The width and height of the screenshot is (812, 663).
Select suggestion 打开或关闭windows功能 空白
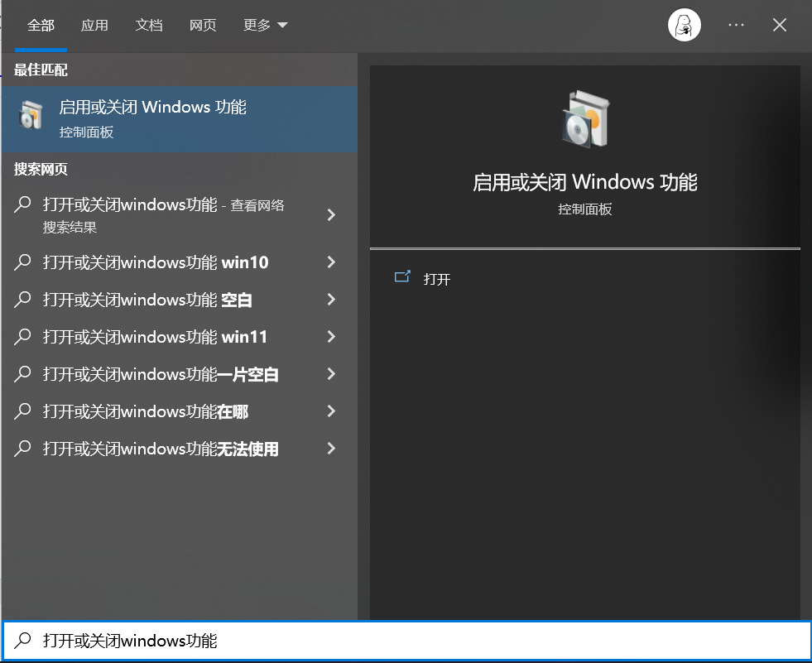179,300
